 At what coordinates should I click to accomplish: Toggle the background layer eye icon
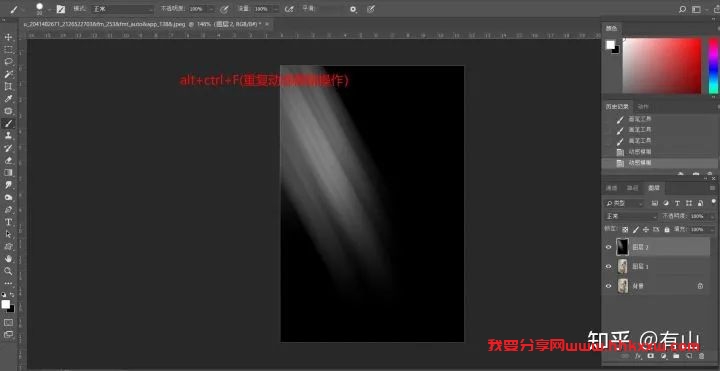click(x=608, y=286)
